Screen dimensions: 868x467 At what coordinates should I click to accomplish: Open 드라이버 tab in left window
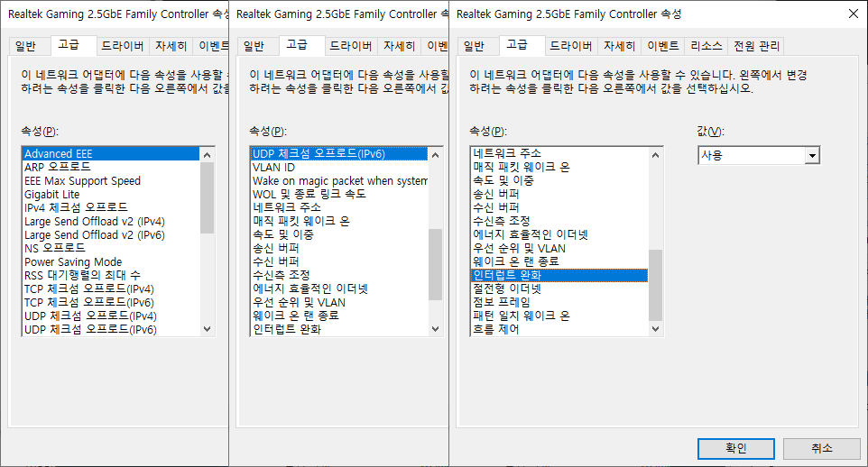[123, 46]
